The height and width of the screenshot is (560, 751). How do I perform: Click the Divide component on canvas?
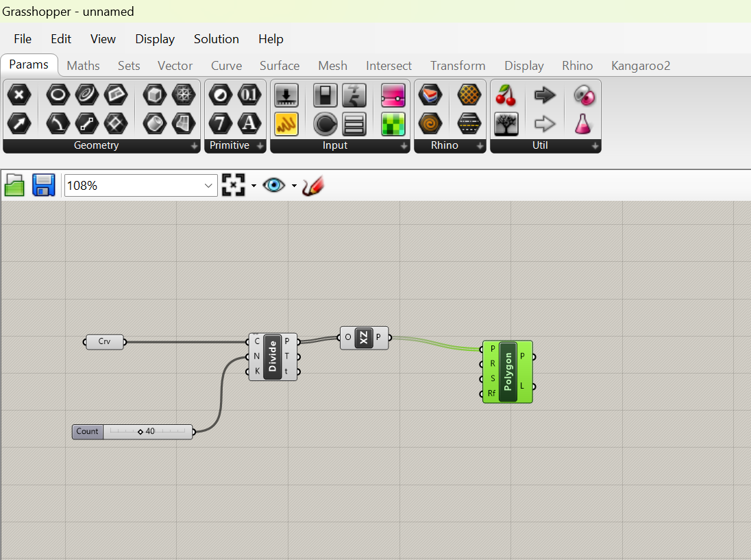click(272, 356)
